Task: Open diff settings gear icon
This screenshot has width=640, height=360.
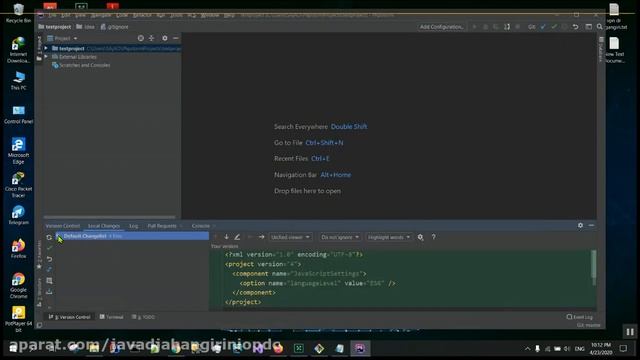Action: (x=420, y=237)
